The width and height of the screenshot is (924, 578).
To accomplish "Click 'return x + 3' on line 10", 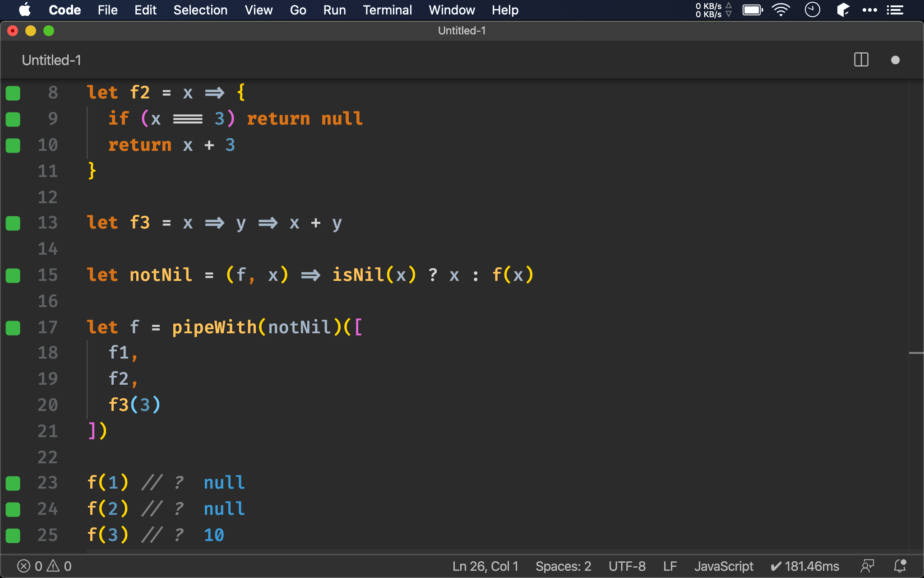I will [171, 145].
